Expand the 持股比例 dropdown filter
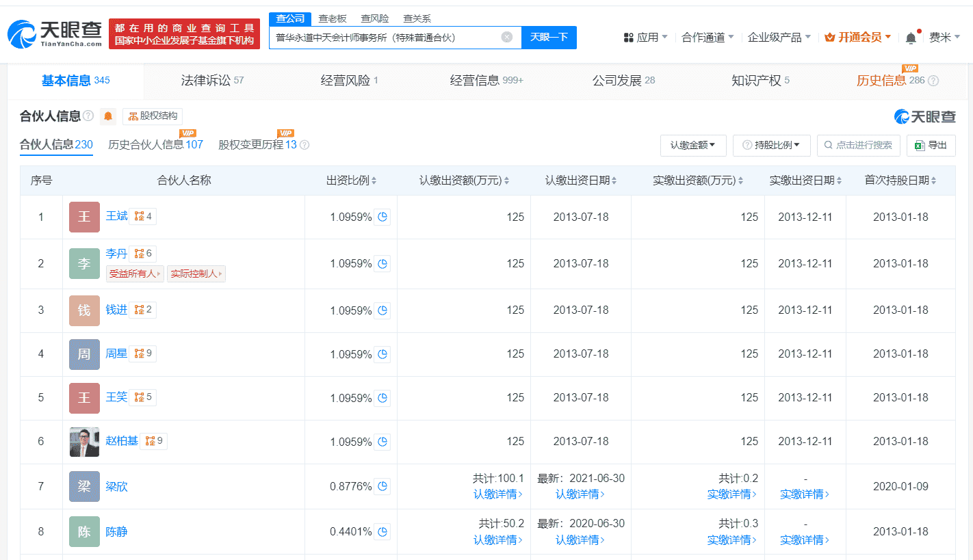This screenshot has height=560, width=973. [771, 145]
